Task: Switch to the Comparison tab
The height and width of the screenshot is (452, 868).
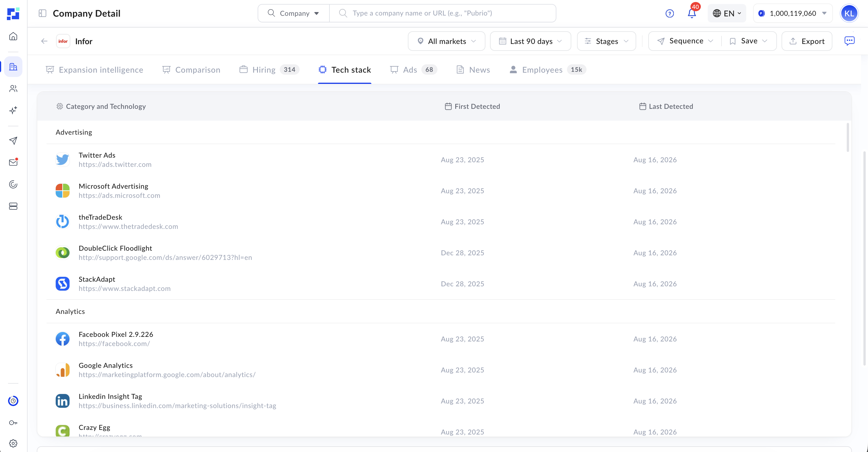Action: (x=191, y=70)
